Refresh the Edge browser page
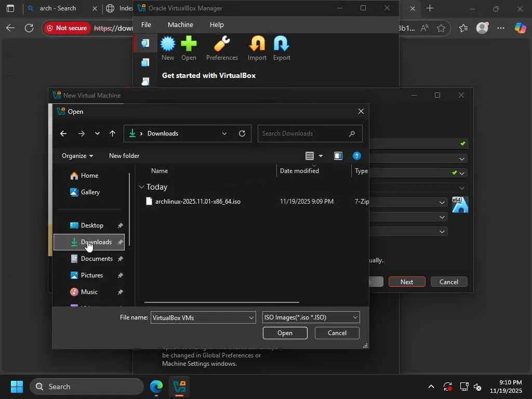 coord(29,28)
